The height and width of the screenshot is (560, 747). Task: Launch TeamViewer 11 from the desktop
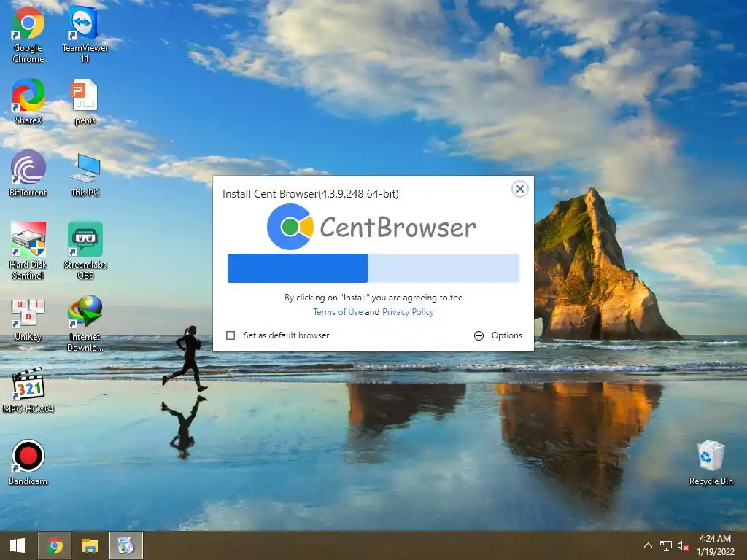click(x=85, y=35)
